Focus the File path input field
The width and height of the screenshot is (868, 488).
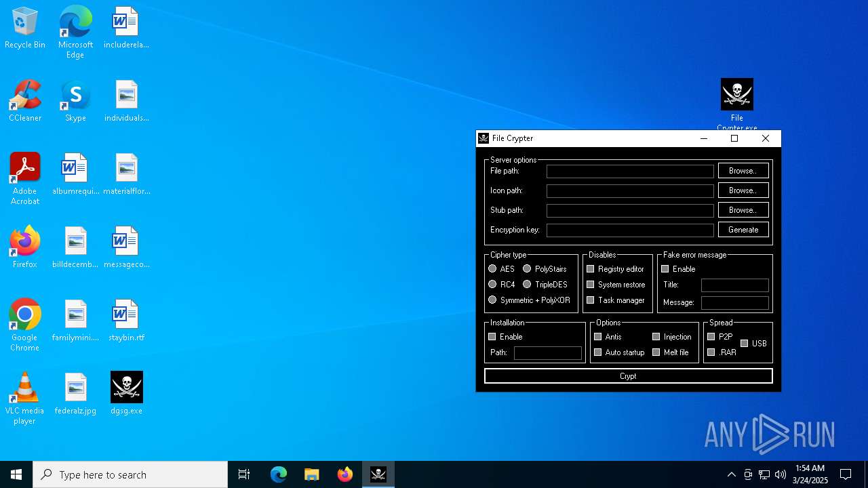(x=630, y=171)
